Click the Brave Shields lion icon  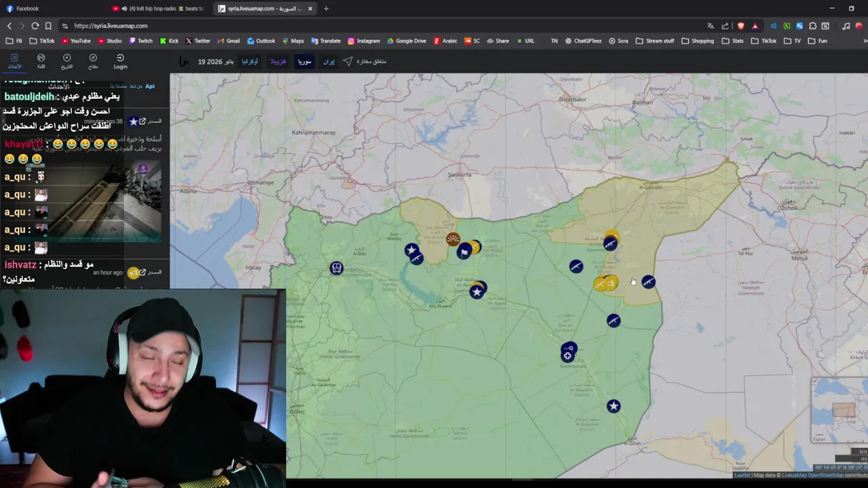tap(741, 26)
